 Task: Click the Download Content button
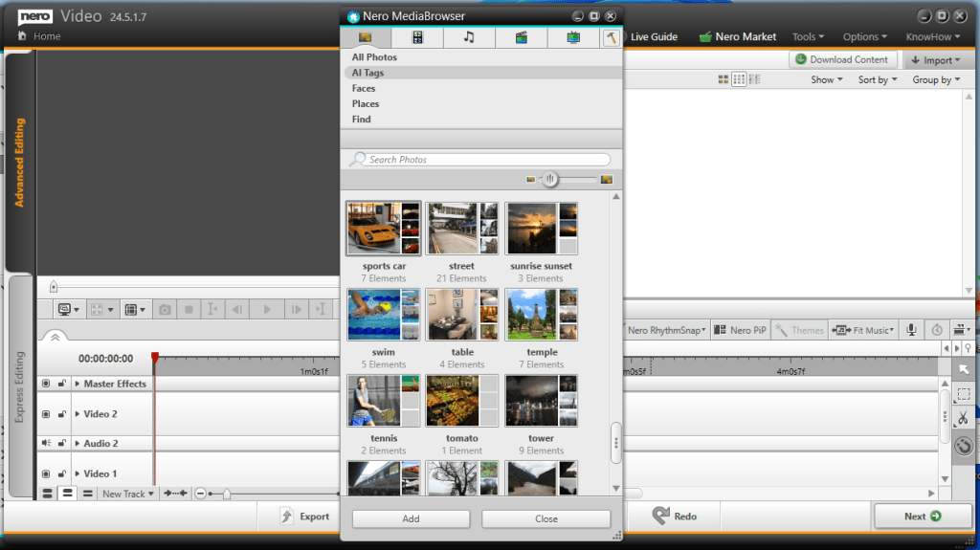(x=842, y=59)
